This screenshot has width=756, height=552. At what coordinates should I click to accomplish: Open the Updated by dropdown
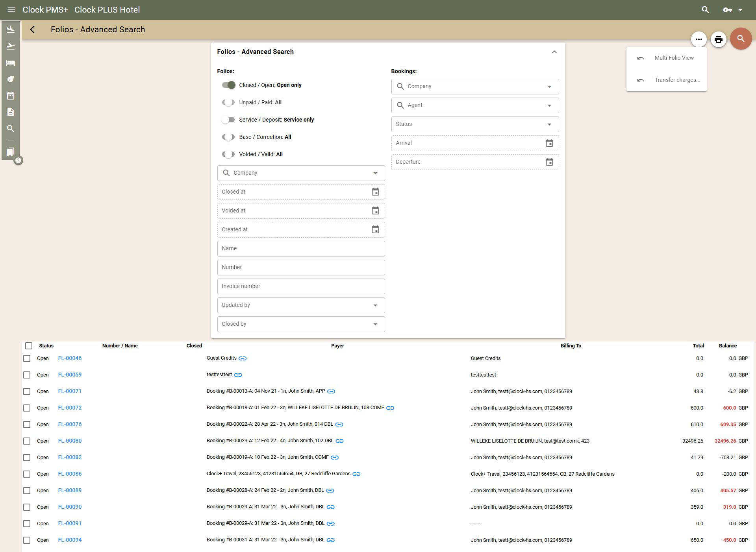[x=301, y=305]
